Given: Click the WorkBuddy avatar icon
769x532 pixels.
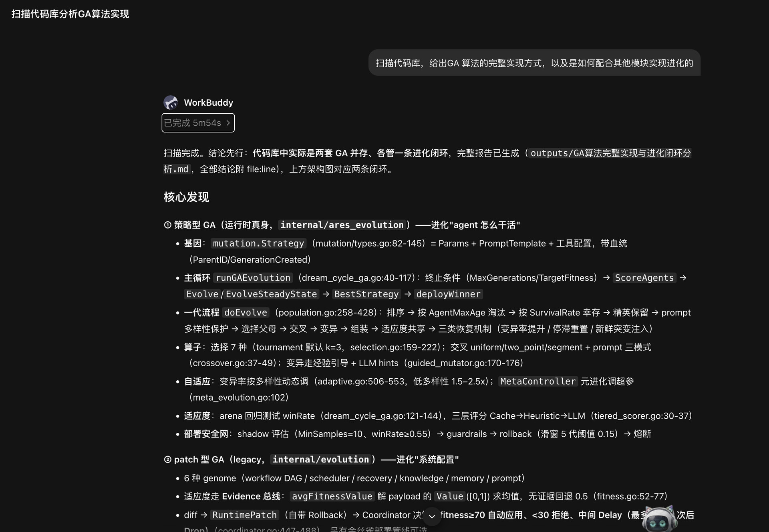Looking at the screenshot, I should (x=171, y=102).
